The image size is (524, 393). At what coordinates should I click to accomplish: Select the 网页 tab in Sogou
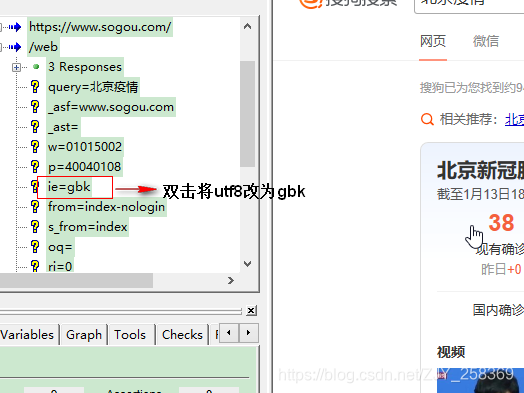point(433,41)
